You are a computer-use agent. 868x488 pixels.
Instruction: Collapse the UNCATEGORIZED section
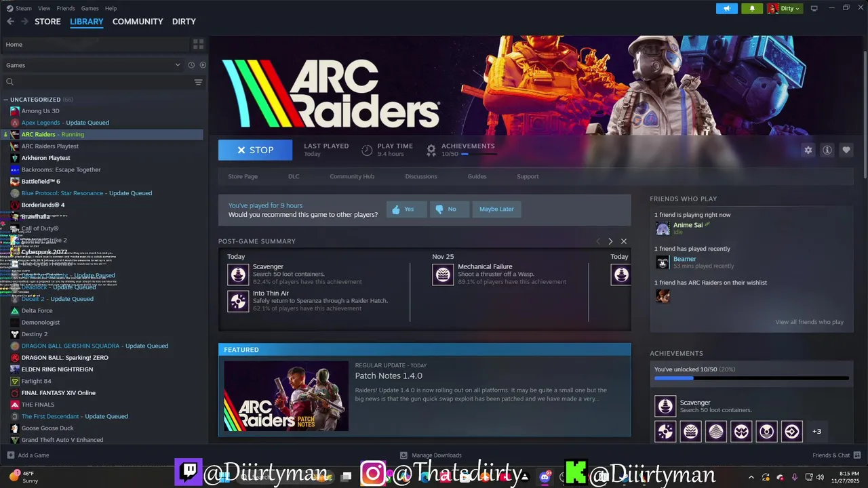click(5, 100)
